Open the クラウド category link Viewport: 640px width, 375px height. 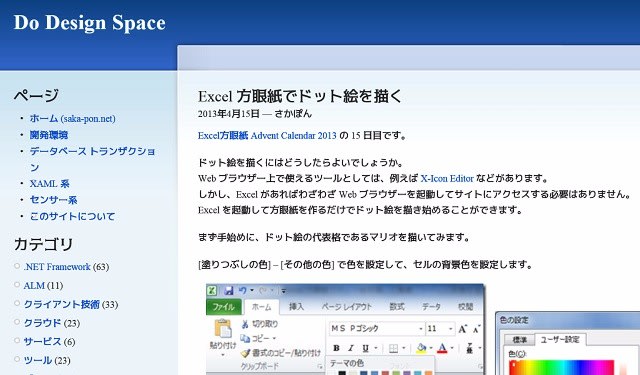[42, 323]
